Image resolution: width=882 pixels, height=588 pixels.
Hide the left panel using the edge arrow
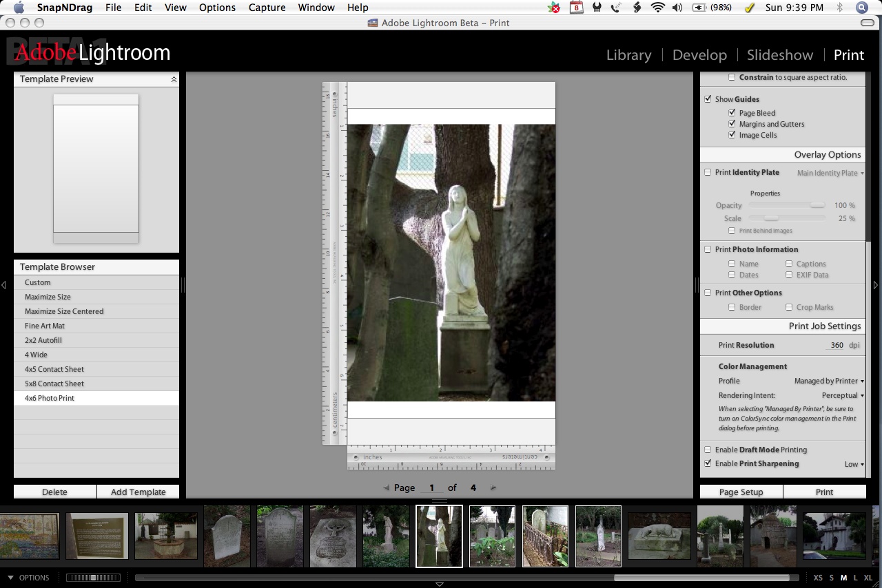(x=3, y=284)
